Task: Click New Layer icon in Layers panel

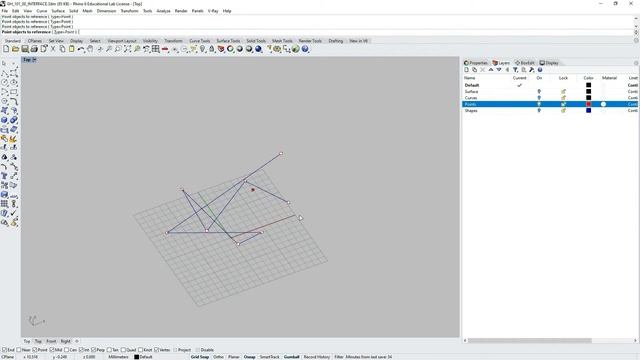Action: point(467,70)
